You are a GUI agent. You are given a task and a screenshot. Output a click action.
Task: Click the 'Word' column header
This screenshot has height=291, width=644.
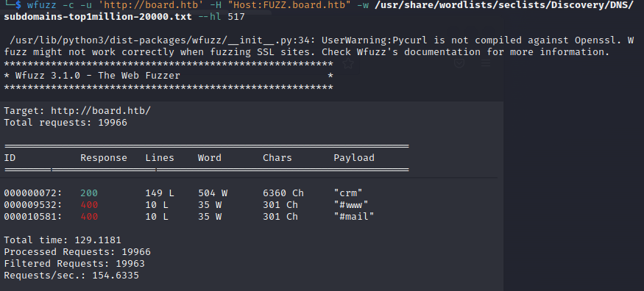point(210,158)
